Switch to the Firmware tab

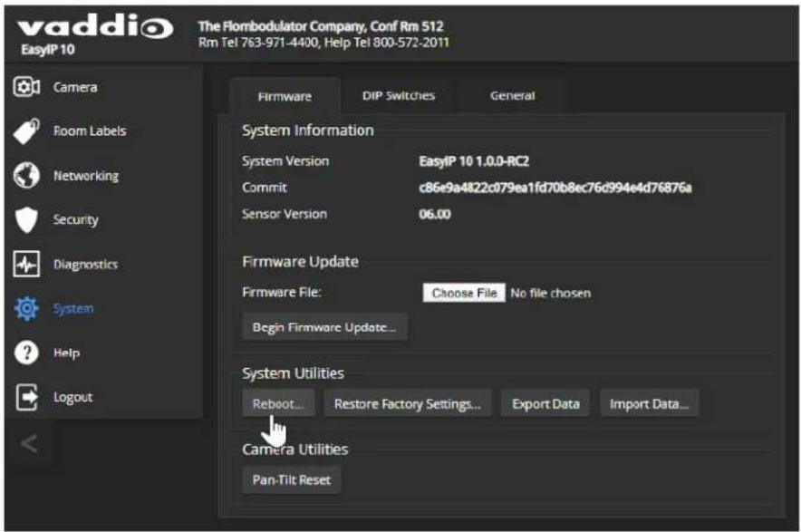coord(285,97)
